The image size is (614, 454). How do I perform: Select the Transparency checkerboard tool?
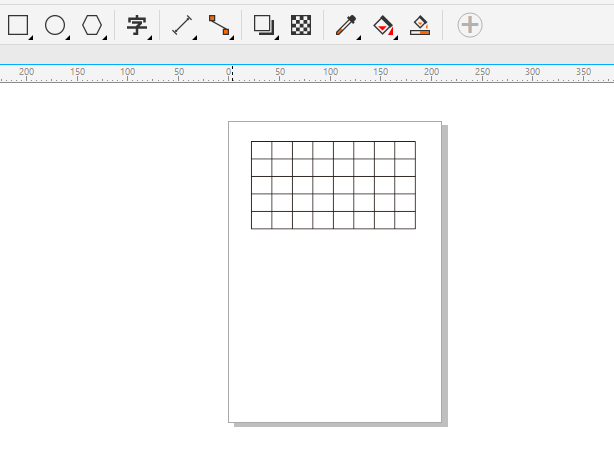coord(301,25)
